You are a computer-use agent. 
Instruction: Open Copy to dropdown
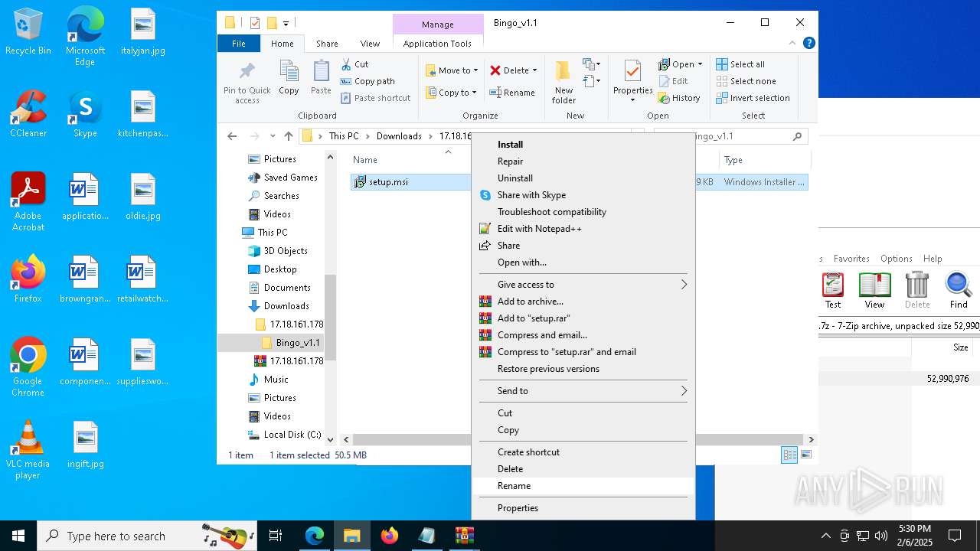[x=452, y=93]
